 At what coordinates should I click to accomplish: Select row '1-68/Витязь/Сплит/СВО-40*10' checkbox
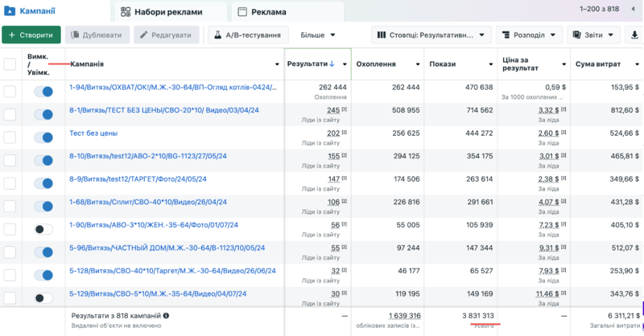point(10,207)
